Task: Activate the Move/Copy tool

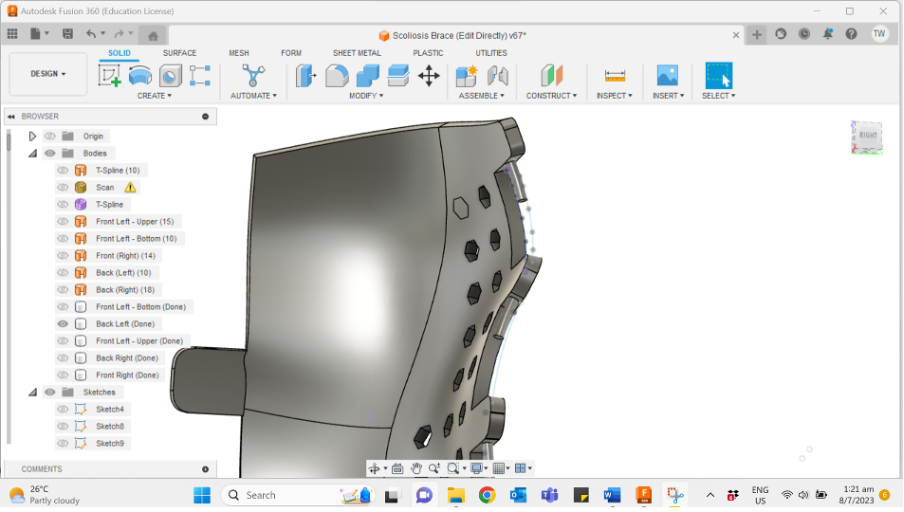Action: pyautogui.click(x=429, y=76)
